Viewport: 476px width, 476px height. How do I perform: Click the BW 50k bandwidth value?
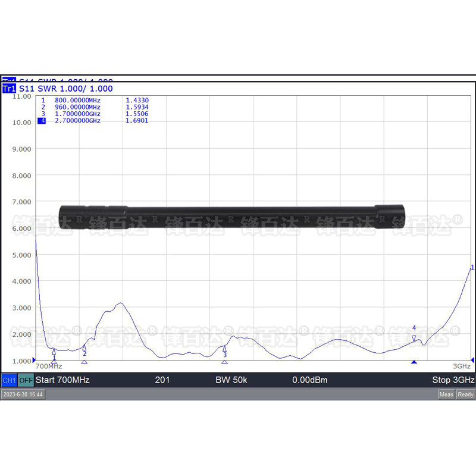coord(231,380)
